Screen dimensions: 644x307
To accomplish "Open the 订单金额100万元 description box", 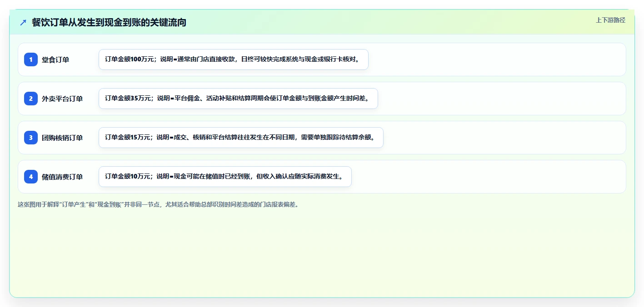I will (x=234, y=59).
